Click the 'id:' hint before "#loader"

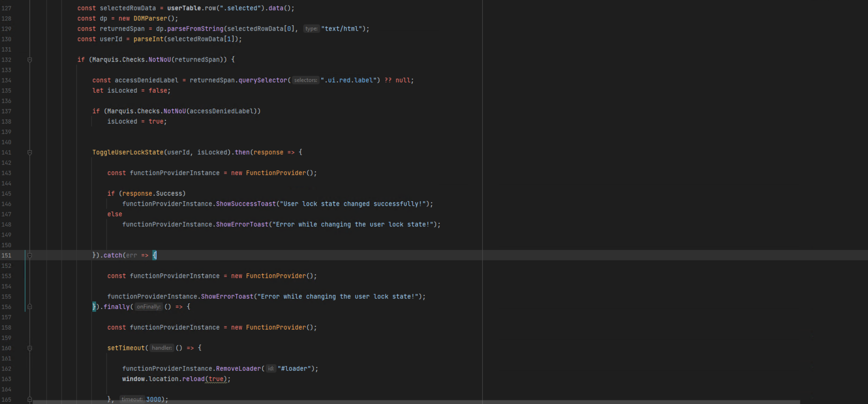[x=271, y=369]
